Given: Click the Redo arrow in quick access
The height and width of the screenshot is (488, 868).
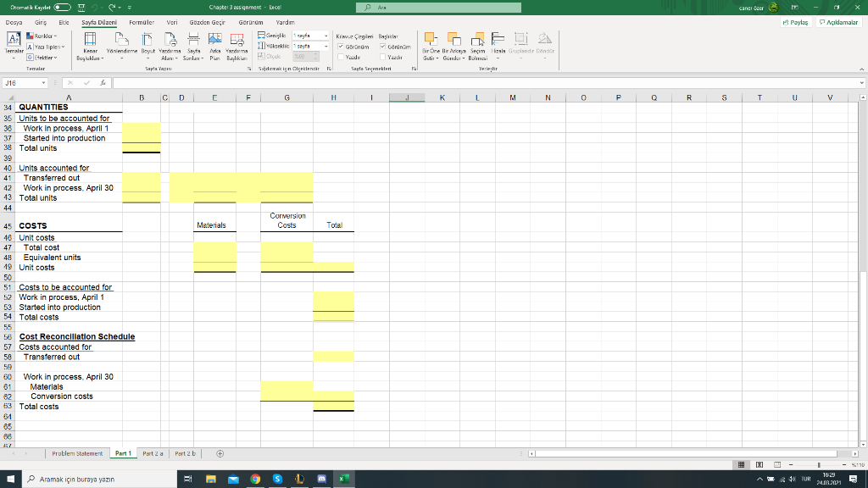Looking at the screenshot, I should (112, 7).
